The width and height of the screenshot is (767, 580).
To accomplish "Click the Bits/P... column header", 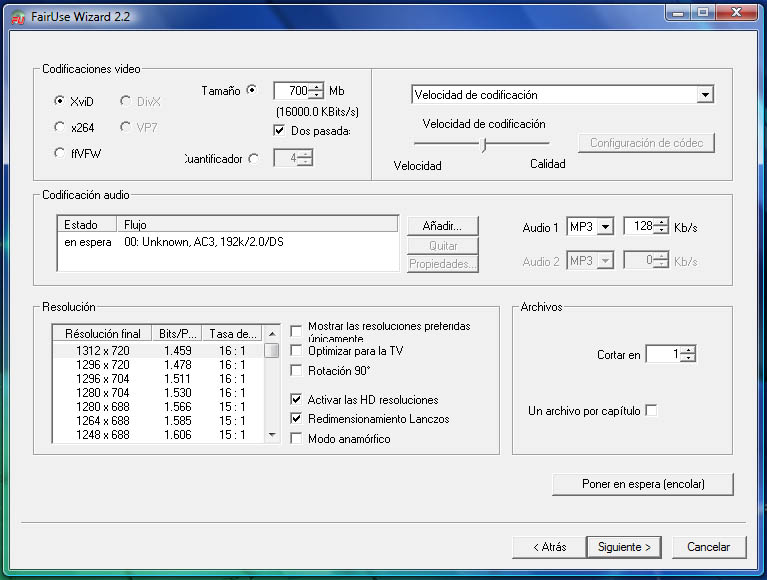I will 177,334.
